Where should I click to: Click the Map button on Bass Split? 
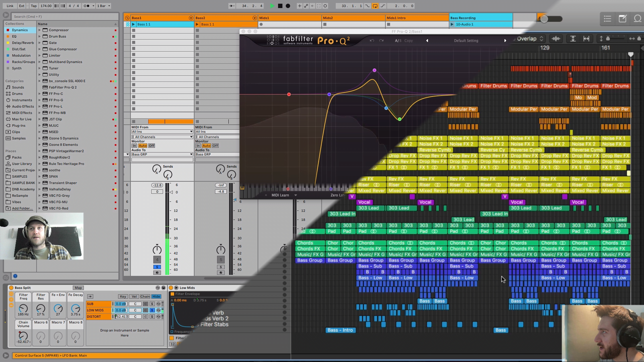(78, 288)
